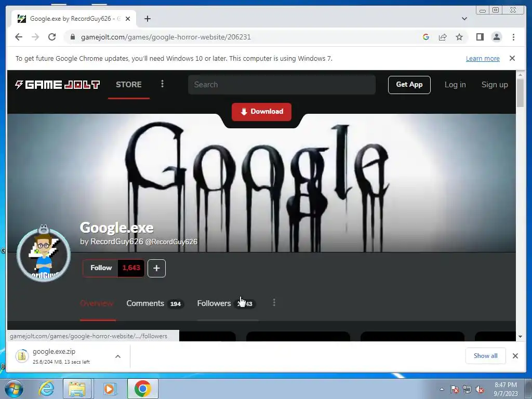
Task: Open the Learn more link
Action: 483,58
